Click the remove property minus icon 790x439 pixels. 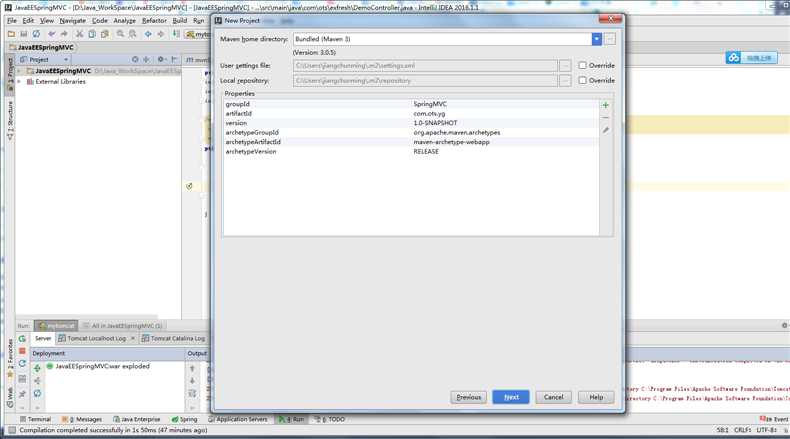point(606,117)
